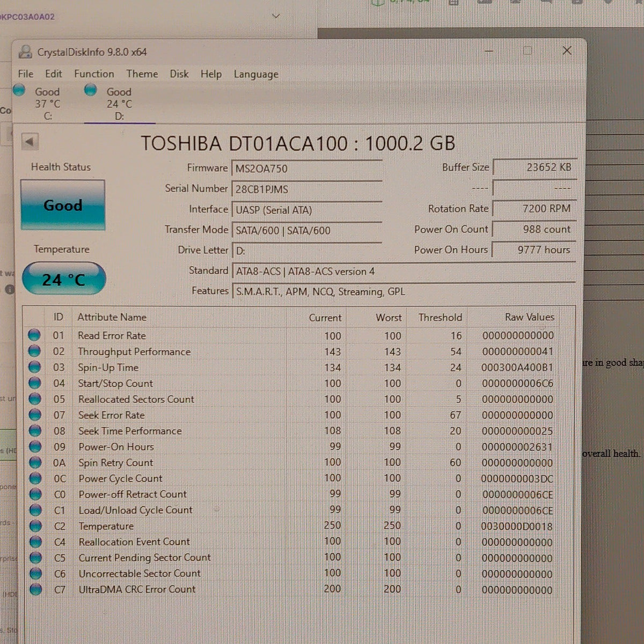Click status orb for Reallocation Event Count
The width and height of the screenshot is (644, 644).
pyautogui.click(x=36, y=541)
